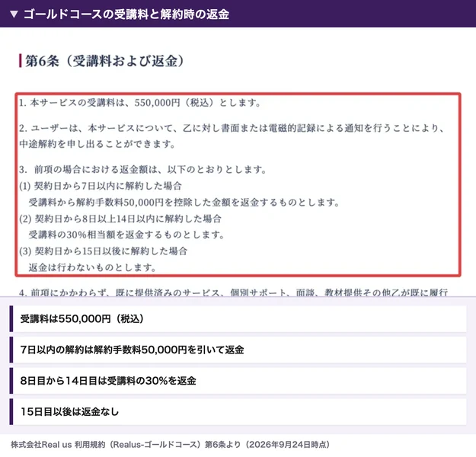This screenshot has height=457, width=476.
Task: Click the line 受講料の30%相当額を返金するものとします。
Action: (x=126, y=235)
